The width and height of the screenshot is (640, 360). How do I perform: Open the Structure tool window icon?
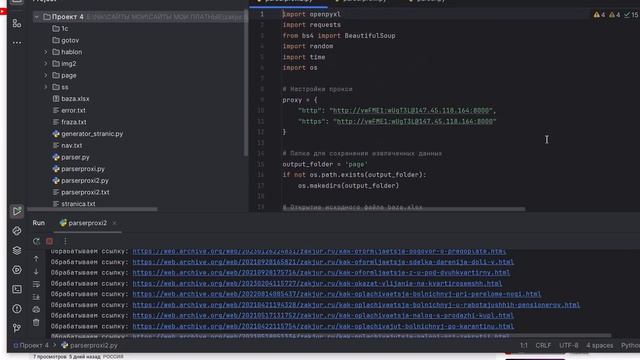[x=17, y=23]
